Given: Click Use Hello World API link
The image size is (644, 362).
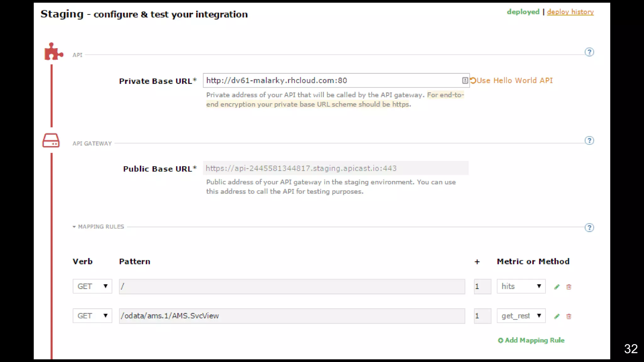Looking at the screenshot, I should (514, 80).
